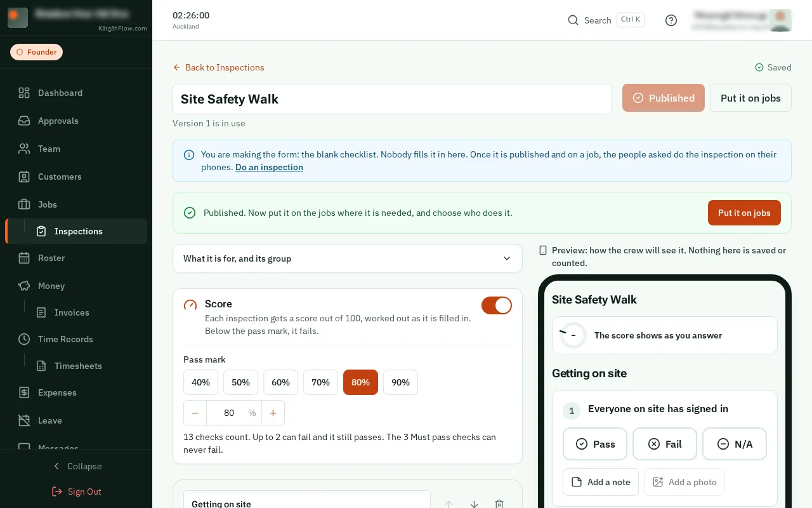Open the Leave page
The image size is (812, 508).
(76, 420)
